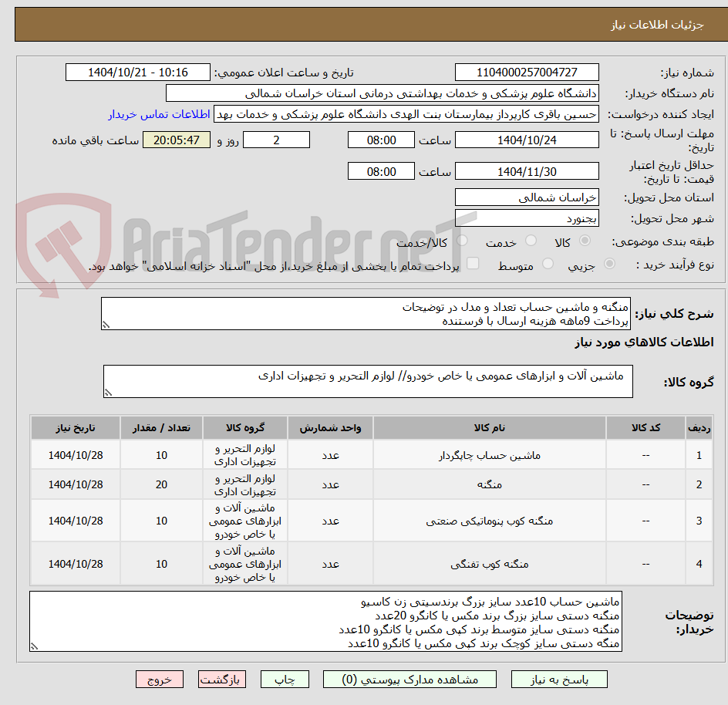Grab resize handle of توضیحات خریدار box
This screenshot has height=705, width=728.
(x=34, y=646)
